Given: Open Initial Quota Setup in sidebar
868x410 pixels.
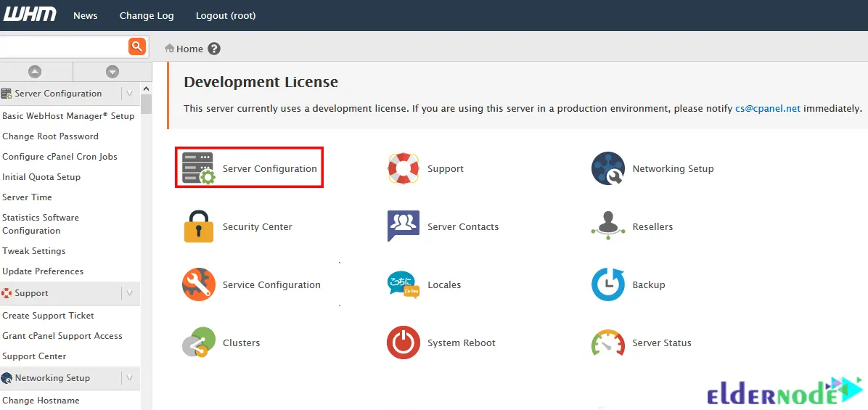Looking at the screenshot, I should [41, 177].
